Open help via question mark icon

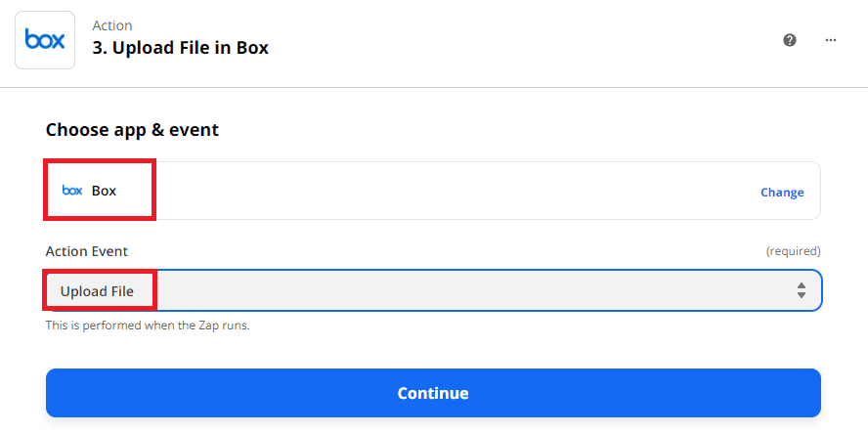[x=790, y=40]
